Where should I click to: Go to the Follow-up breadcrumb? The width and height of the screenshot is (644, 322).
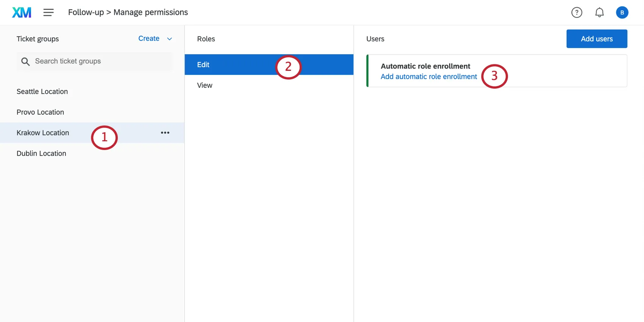tap(86, 13)
